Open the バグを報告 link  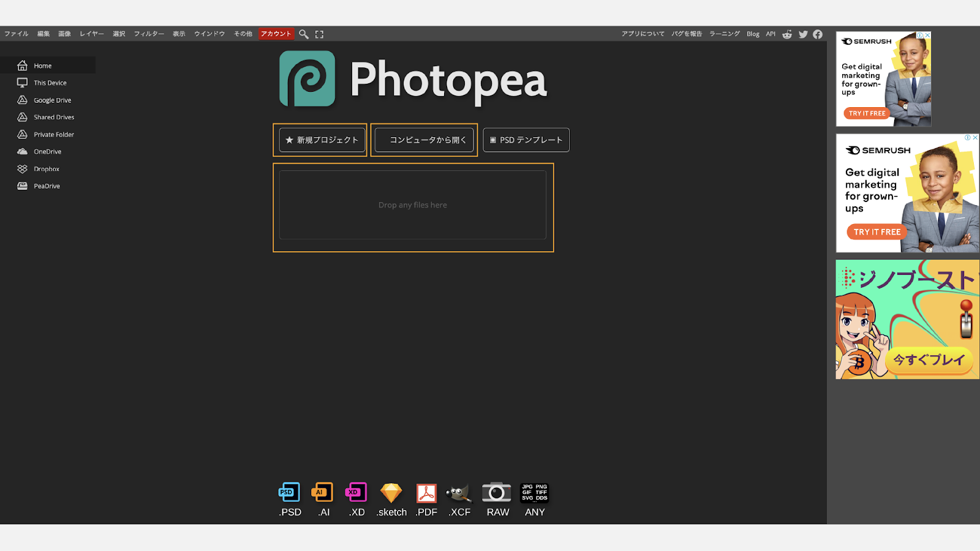687,34
